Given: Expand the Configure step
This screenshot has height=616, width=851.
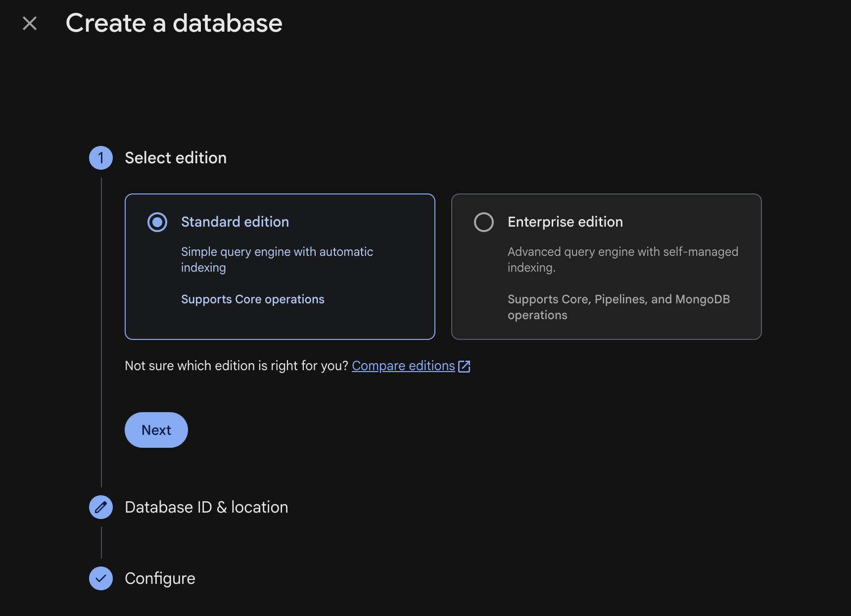Looking at the screenshot, I should click(x=160, y=578).
